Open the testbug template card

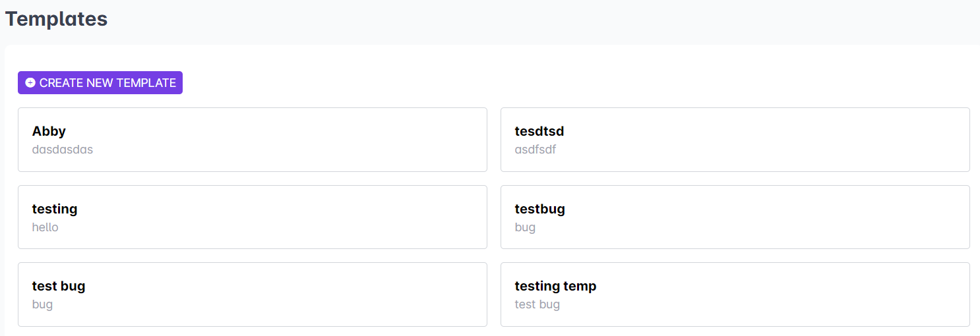point(735,217)
